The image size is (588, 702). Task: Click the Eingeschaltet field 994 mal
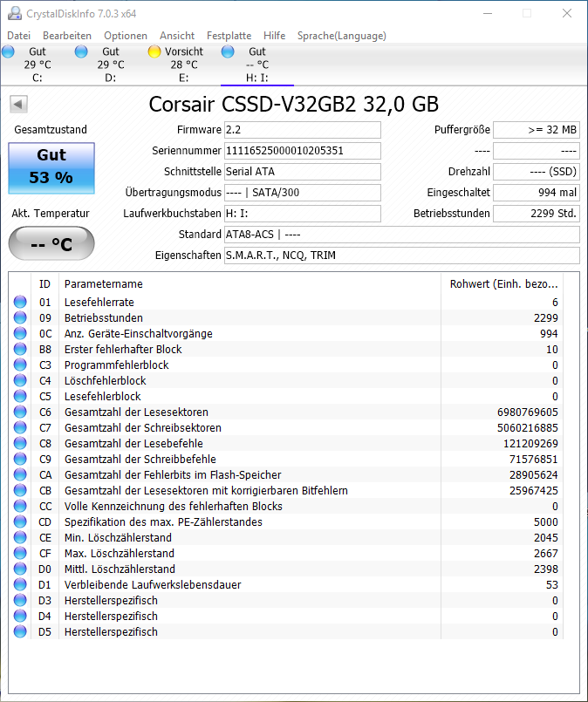tap(536, 193)
